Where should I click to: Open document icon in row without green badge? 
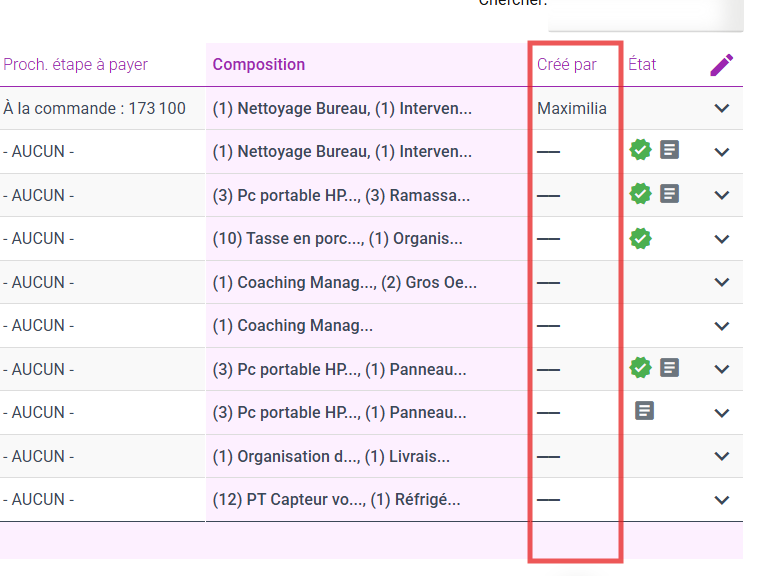(645, 410)
